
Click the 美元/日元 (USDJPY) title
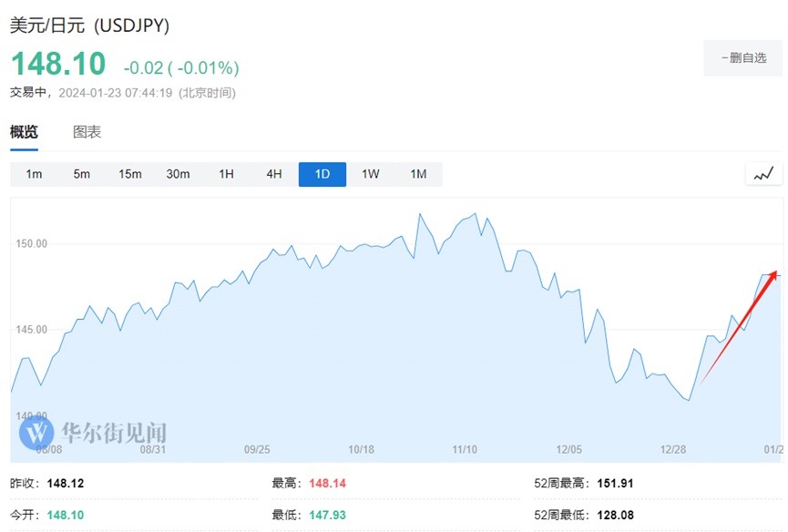(89, 26)
